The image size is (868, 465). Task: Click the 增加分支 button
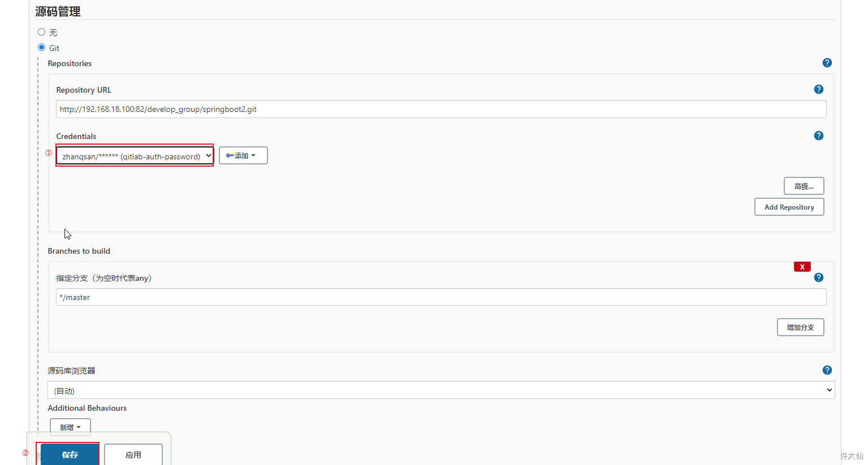[x=800, y=327]
